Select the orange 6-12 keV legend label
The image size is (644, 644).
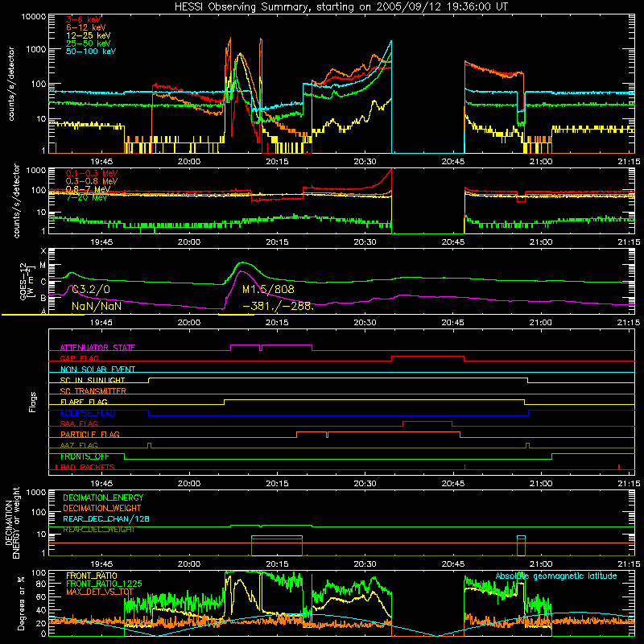[x=86, y=27]
